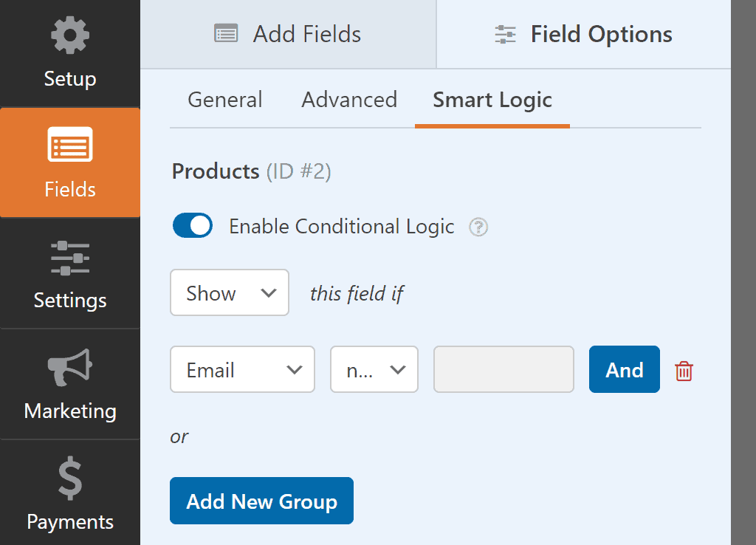This screenshot has height=545, width=756.
Task: Expand the Email field selector dropdown
Action: pyautogui.click(x=242, y=369)
